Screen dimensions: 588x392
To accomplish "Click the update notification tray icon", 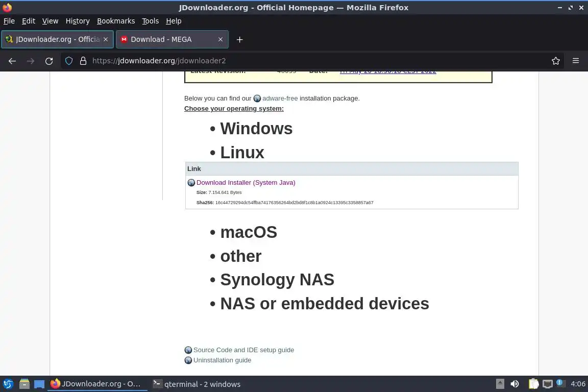I will coord(560,383).
